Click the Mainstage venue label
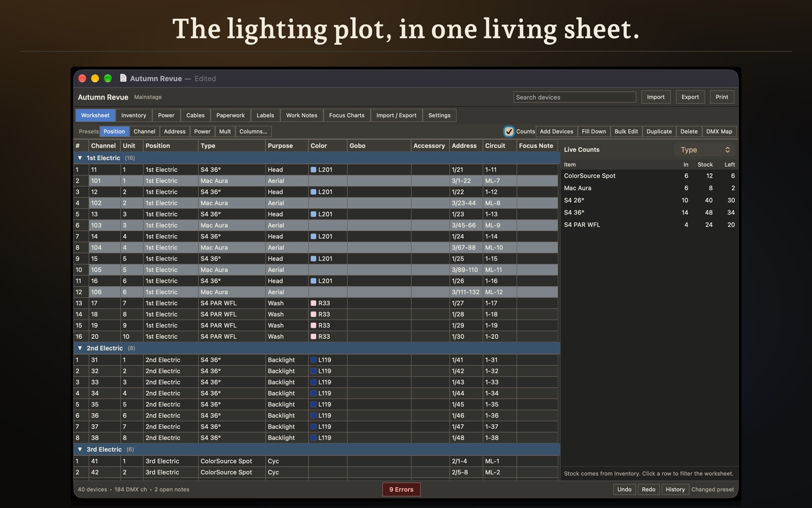The width and height of the screenshot is (812, 508). click(x=148, y=97)
